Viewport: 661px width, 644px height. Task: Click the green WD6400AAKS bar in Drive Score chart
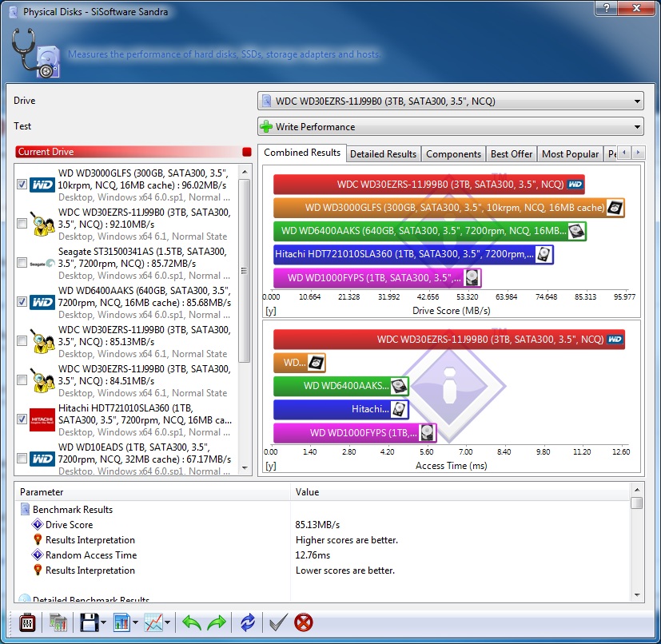[429, 231]
